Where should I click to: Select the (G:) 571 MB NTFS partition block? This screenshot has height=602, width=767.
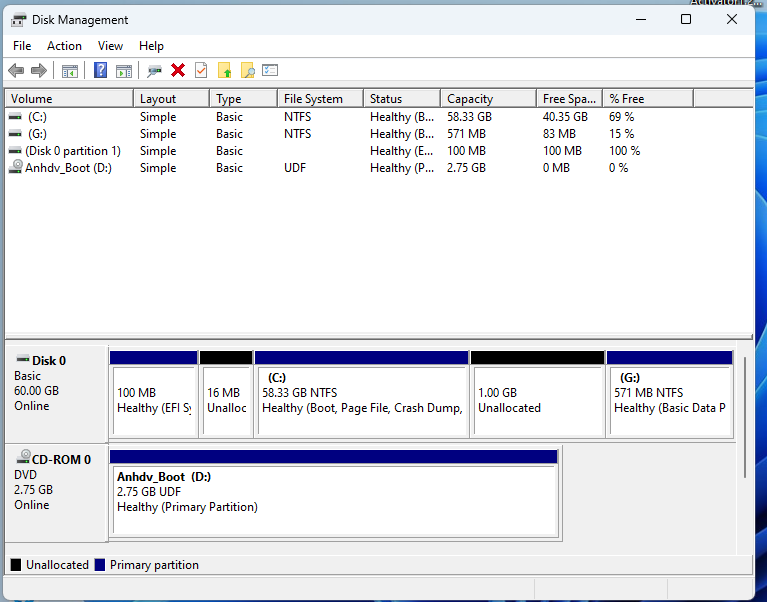(670, 394)
